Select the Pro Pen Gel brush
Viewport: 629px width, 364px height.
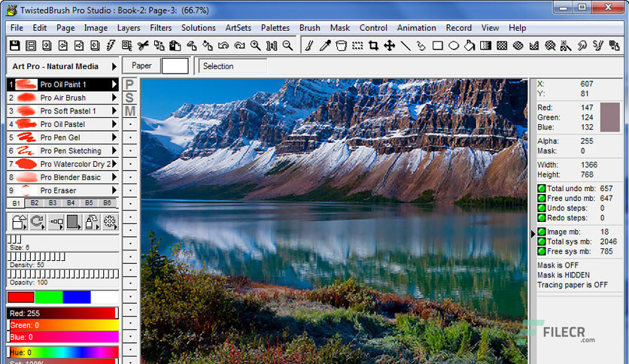click(62, 138)
